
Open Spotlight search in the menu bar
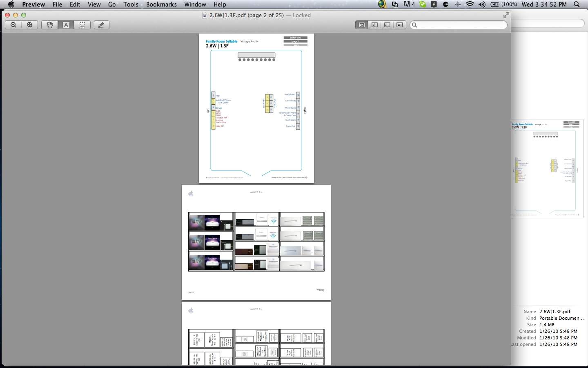point(577,4)
